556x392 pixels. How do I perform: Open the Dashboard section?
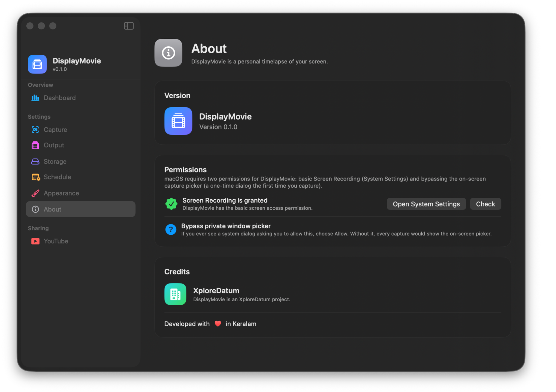click(x=81, y=98)
